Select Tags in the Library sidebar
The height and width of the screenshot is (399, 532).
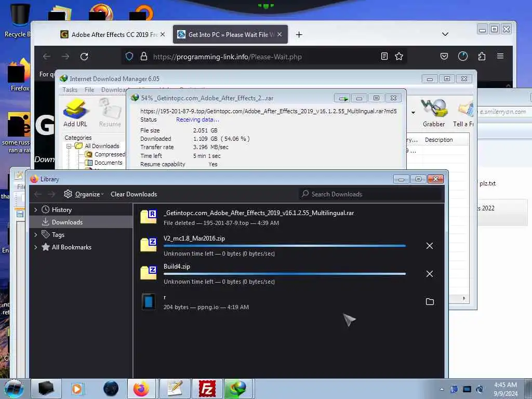click(58, 234)
